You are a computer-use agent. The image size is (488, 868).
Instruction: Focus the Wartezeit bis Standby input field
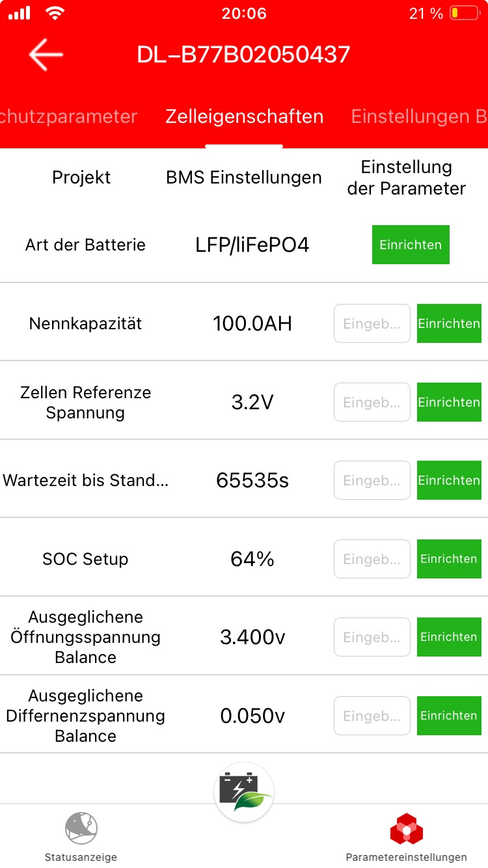tap(372, 480)
